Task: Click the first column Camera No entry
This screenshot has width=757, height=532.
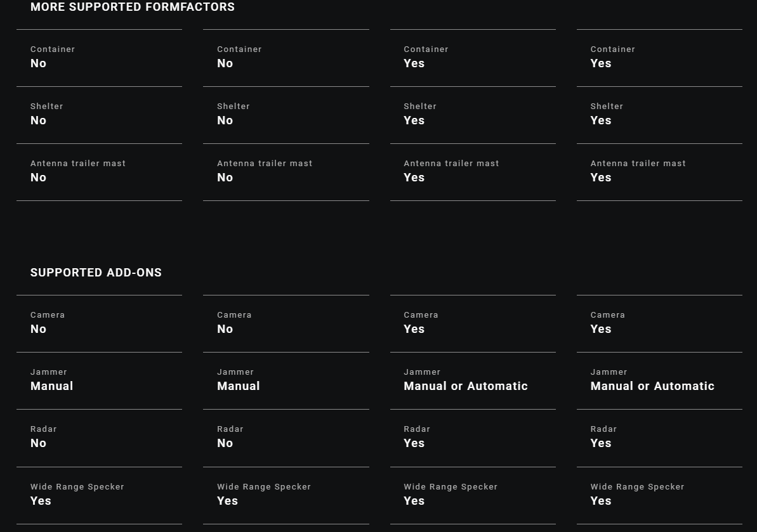Action: 99,323
